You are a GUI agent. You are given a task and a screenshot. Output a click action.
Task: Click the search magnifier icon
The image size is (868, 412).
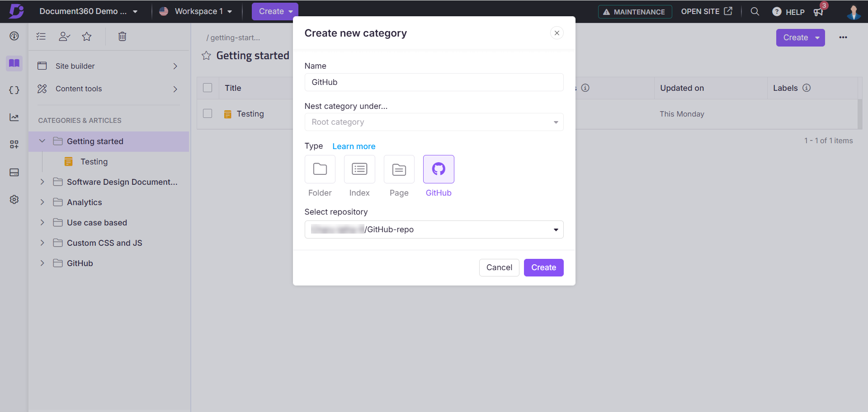pos(755,11)
